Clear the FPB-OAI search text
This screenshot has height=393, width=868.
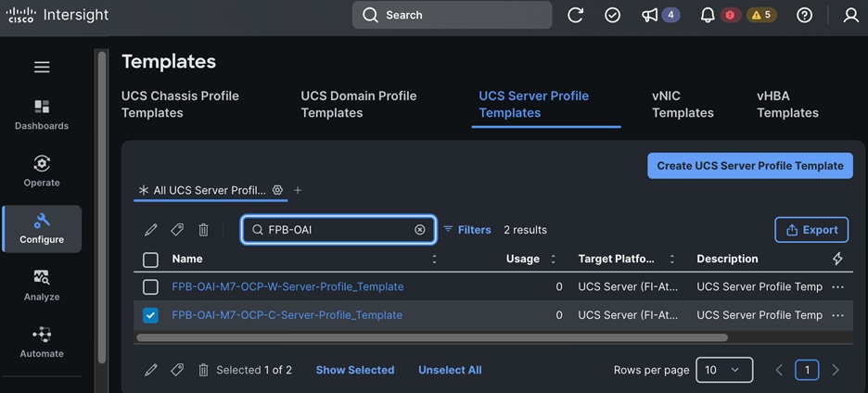tap(419, 230)
